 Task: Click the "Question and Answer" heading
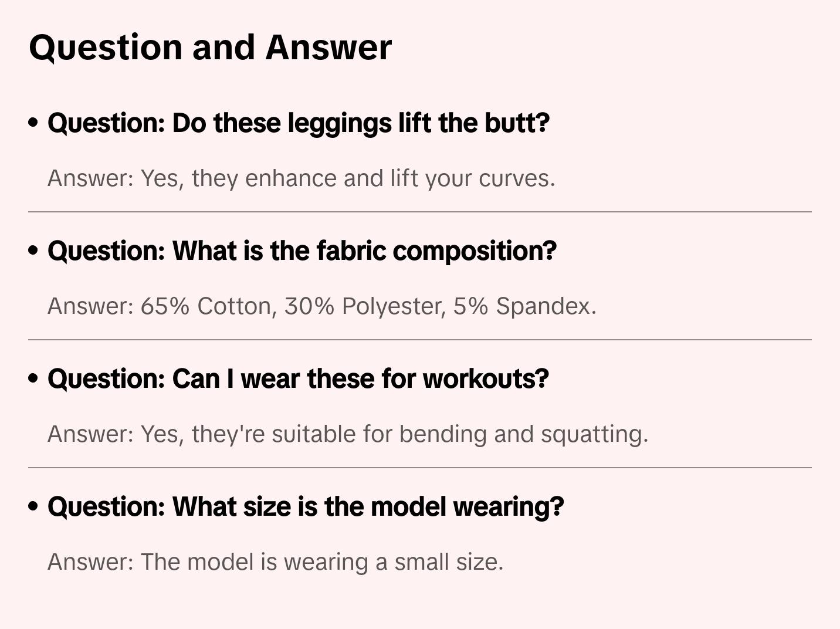(x=210, y=47)
